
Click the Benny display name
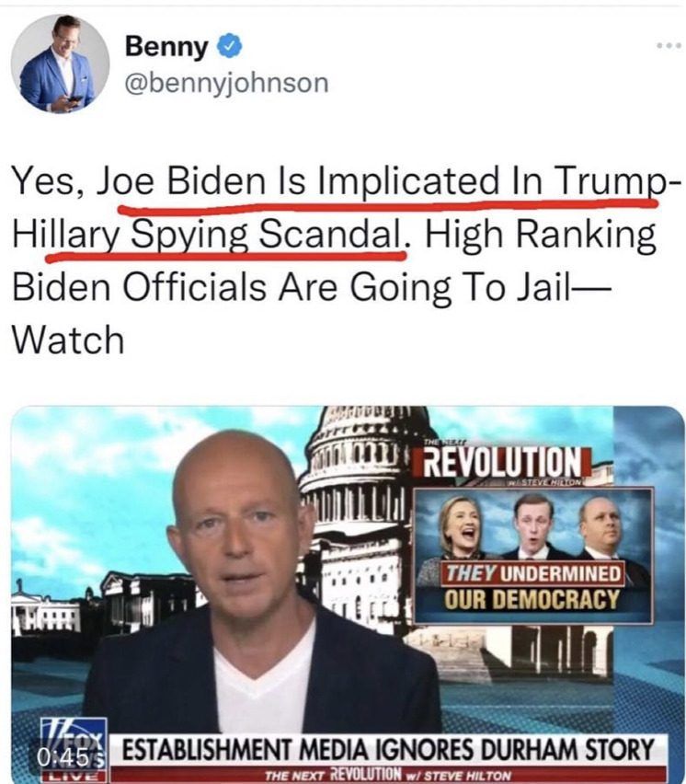tap(166, 47)
